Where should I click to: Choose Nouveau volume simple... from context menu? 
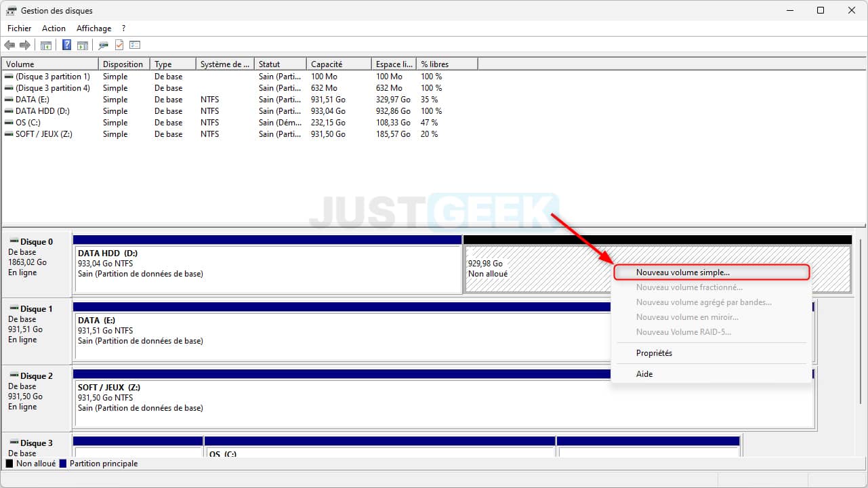(711, 272)
